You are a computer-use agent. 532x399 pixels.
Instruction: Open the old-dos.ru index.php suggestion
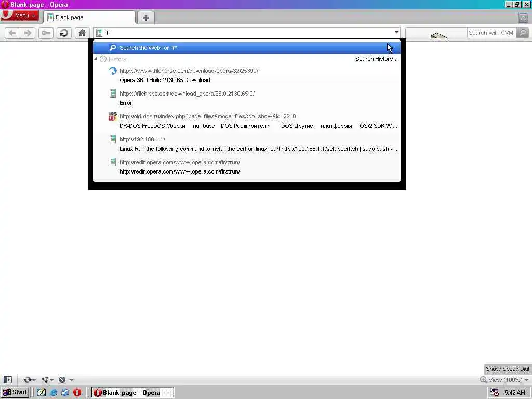[247, 121]
